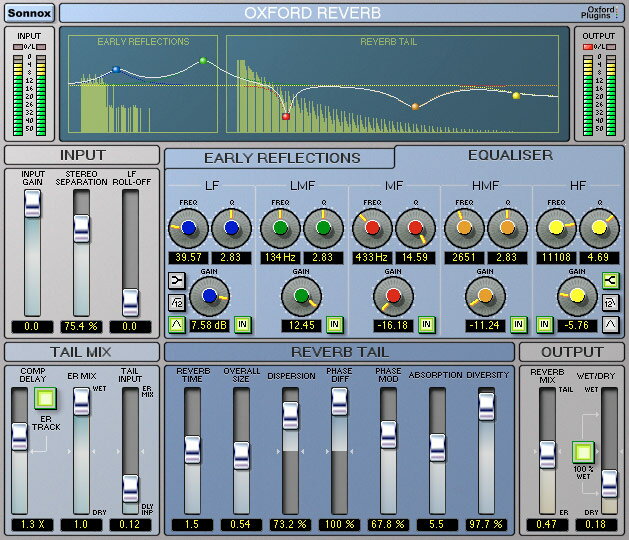
Task: Switch to the EARLY REFLECTIONS tab
Action: (282, 158)
